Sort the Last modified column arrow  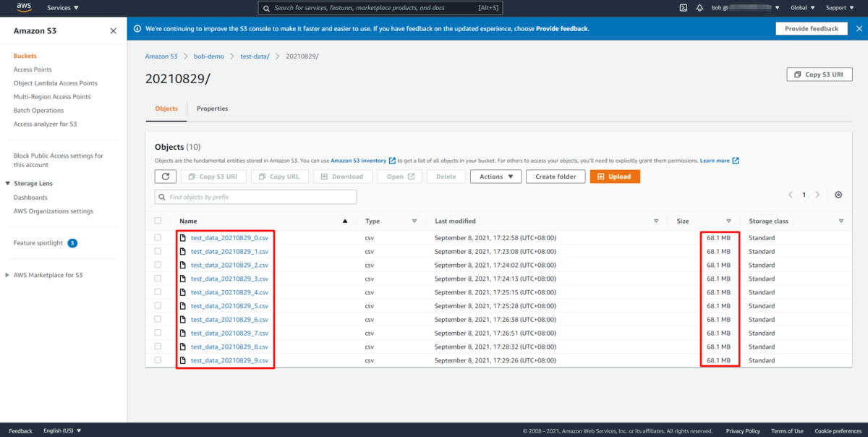click(x=656, y=221)
